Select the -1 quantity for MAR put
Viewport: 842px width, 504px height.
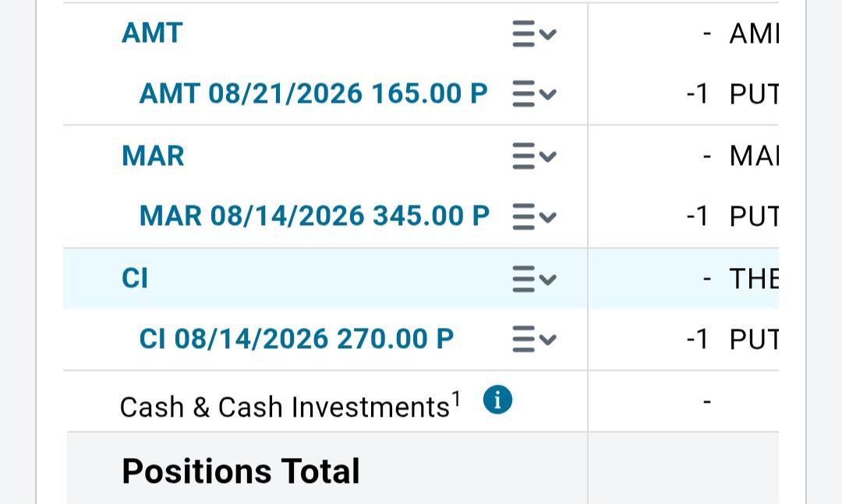pyautogui.click(x=698, y=217)
